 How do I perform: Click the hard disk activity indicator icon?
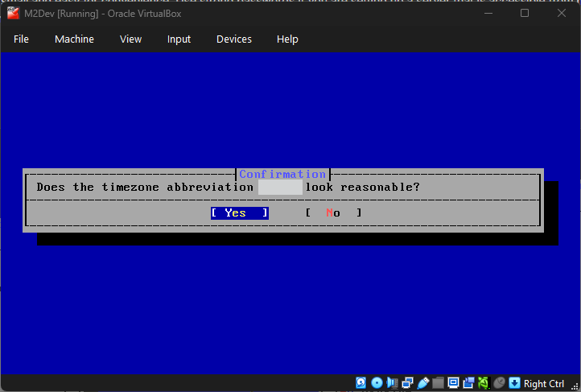[361, 383]
